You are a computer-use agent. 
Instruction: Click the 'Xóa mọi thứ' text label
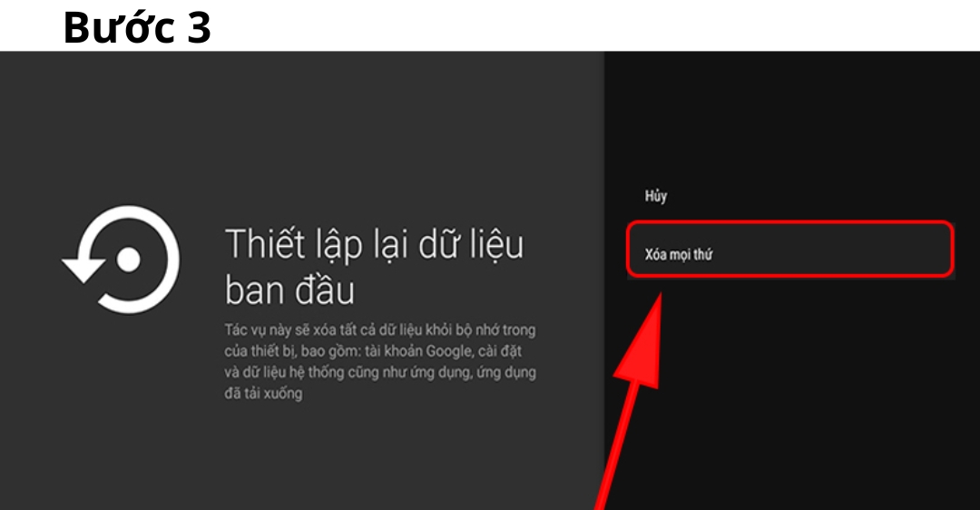click(678, 255)
